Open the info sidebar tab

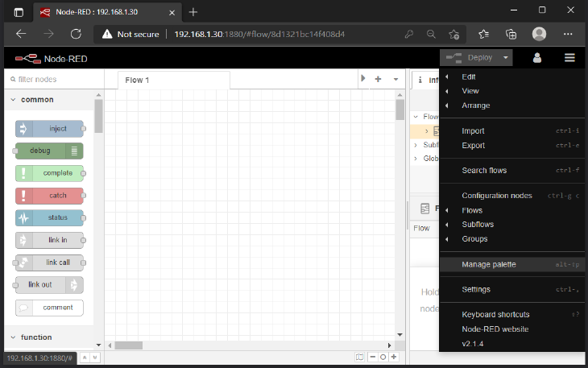425,80
